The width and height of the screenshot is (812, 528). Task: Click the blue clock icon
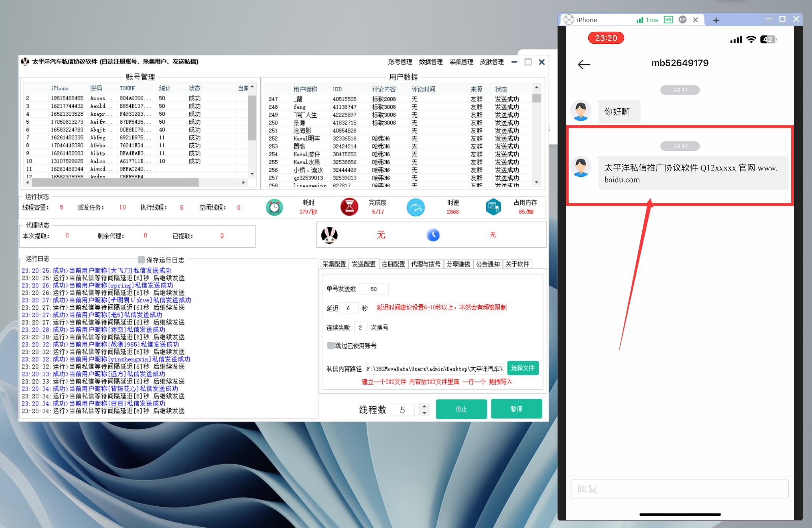tap(433, 235)
